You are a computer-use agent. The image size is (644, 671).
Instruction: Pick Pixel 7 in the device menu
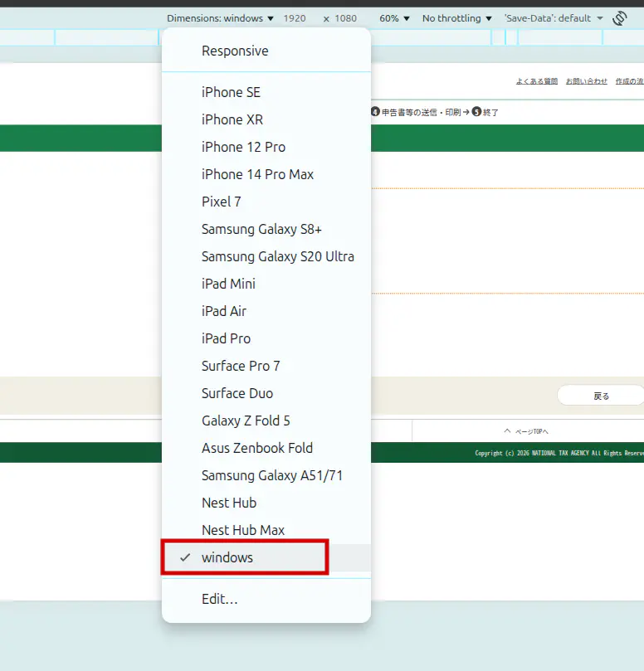pyautogui.click(x=221, y=202)
